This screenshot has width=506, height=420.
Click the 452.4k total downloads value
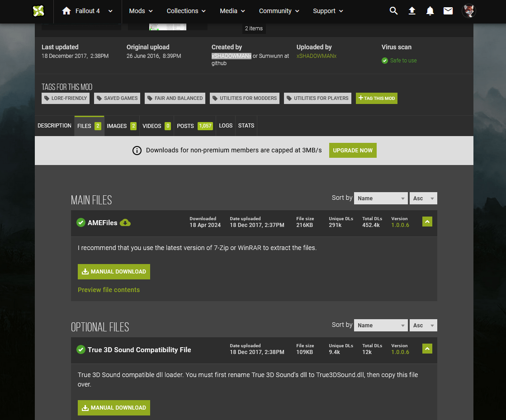(x=371, y=225)
